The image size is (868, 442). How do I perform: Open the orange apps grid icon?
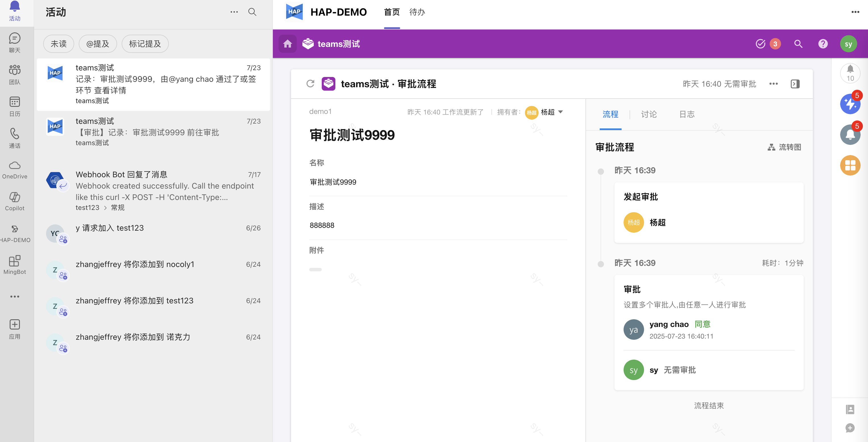[x=850, y=165]
